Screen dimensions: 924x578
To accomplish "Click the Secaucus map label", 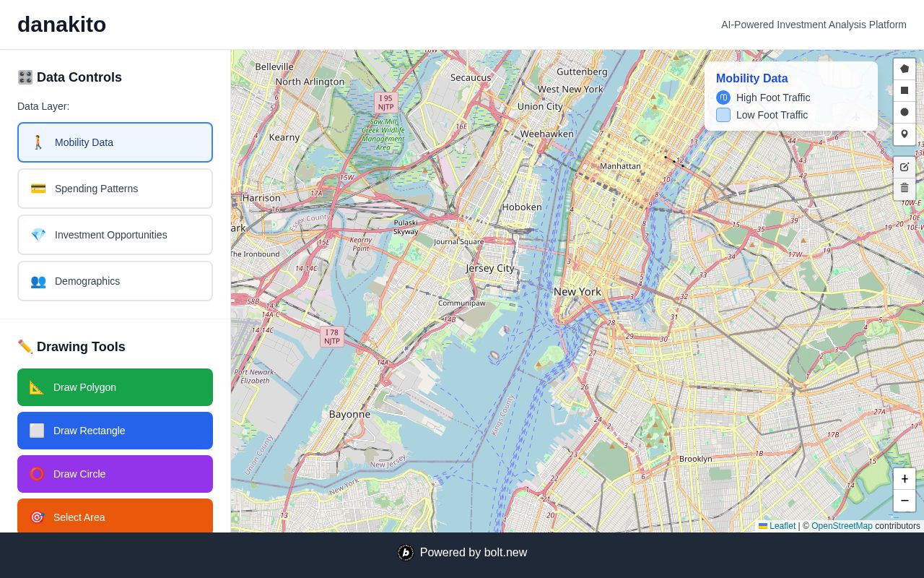I will (471, 77).
